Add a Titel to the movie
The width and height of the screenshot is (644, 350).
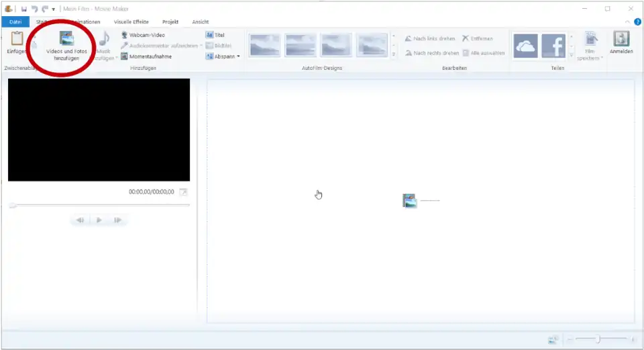(209, 35)
